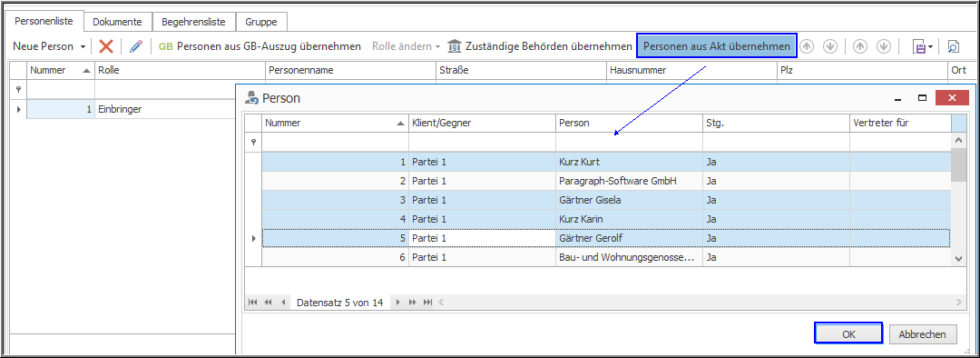
Task: Click filter row icon in main Personenliste grid
Action: 18,89
